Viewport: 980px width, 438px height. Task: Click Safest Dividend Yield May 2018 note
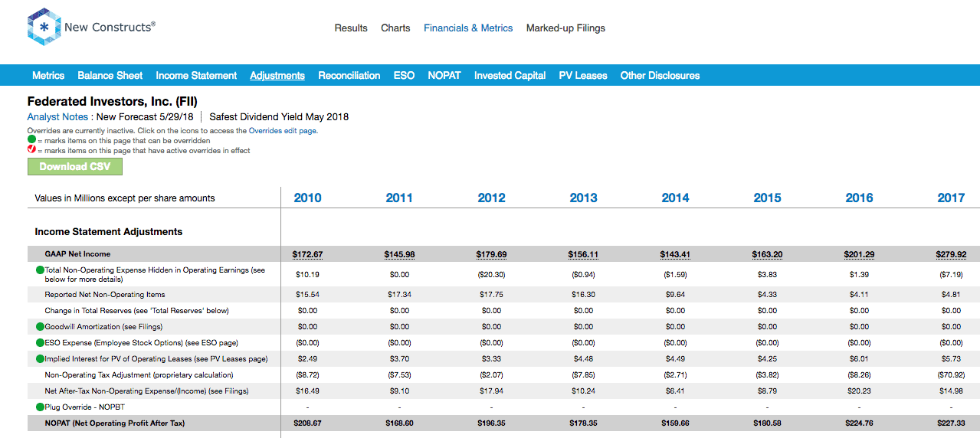click(279, 117)
